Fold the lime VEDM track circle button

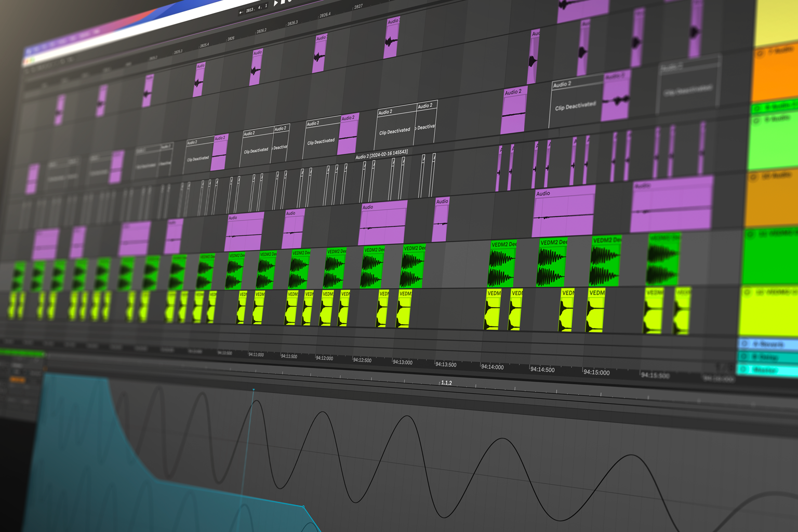point(747,292)
